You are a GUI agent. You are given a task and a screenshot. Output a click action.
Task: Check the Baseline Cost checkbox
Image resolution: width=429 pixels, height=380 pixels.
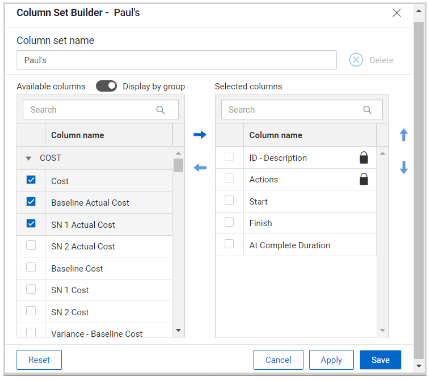(31, 267)
